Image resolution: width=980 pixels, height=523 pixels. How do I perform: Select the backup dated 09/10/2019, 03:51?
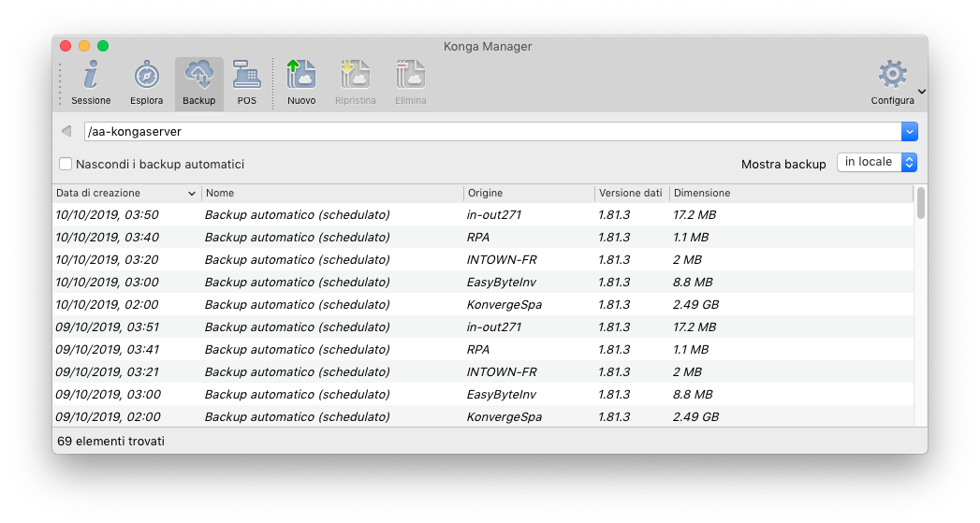click(482, 327)
